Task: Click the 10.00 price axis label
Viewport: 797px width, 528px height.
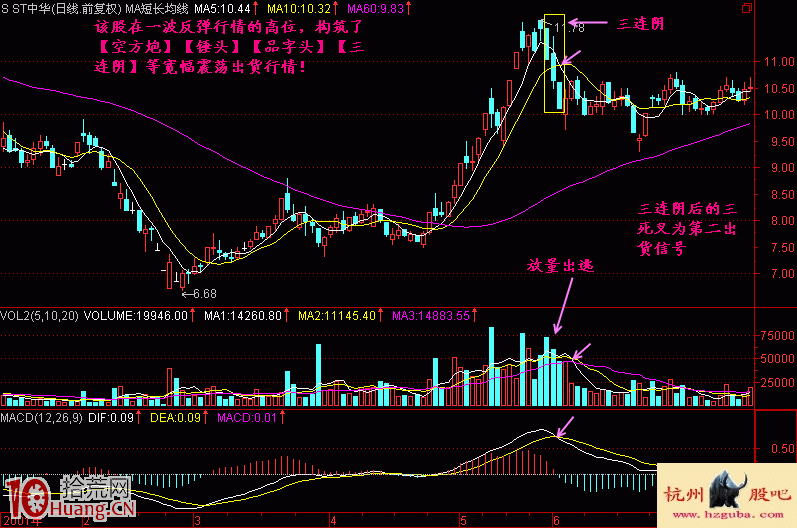Action: [x=779, y=114]
